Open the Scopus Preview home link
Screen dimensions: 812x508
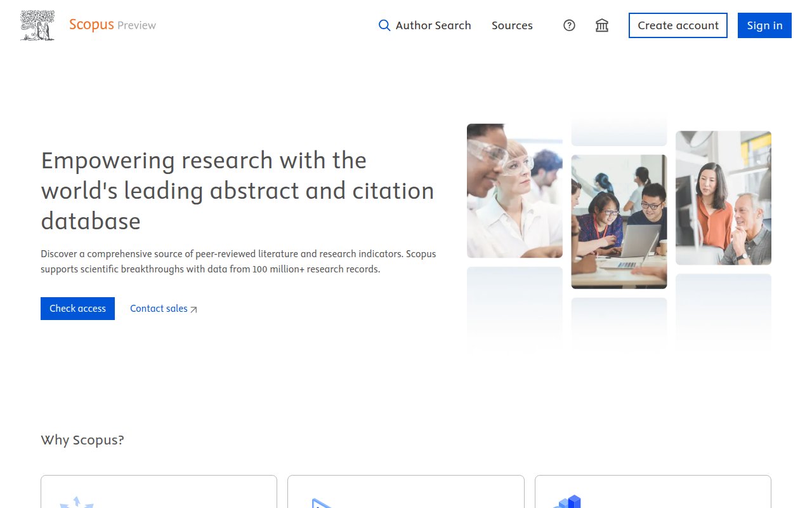tap(112, 25)
